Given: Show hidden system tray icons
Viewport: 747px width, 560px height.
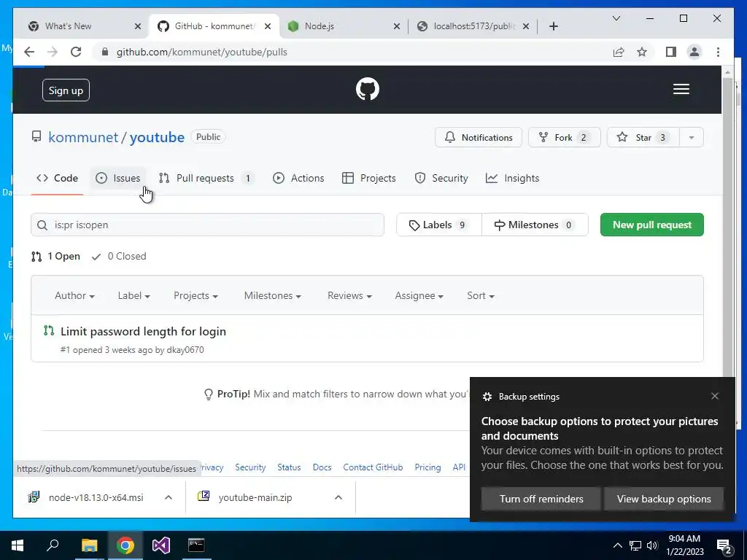Looking at the screenshot, I should 617,545.
